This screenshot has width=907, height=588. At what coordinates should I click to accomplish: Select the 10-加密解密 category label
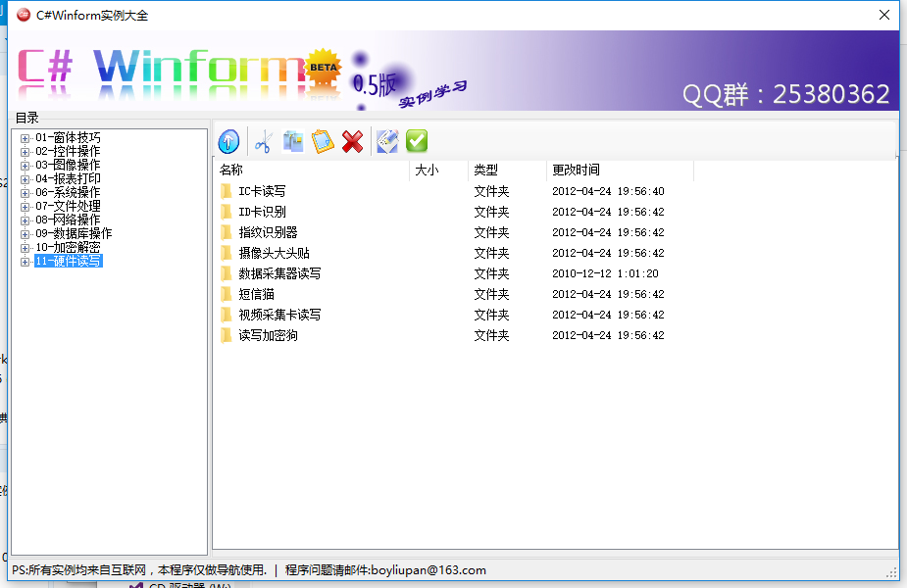(x=69, y=248)
